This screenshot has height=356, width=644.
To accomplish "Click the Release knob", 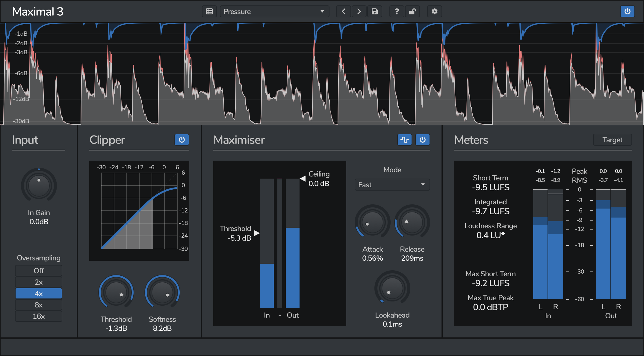I will coord(412,222).
